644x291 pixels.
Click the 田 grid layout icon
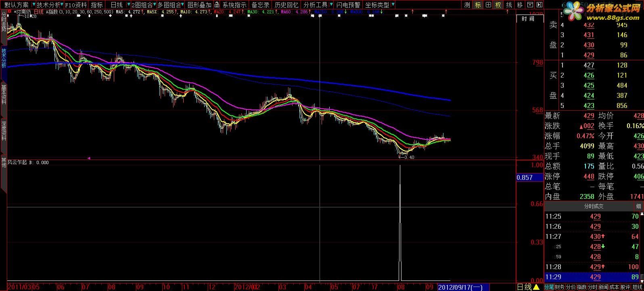click(488, 5)
